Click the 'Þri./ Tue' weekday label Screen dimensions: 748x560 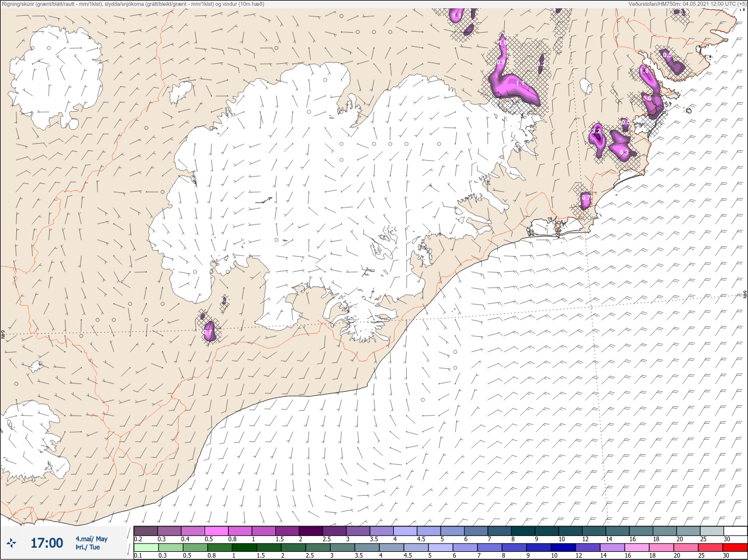point(88,547)
